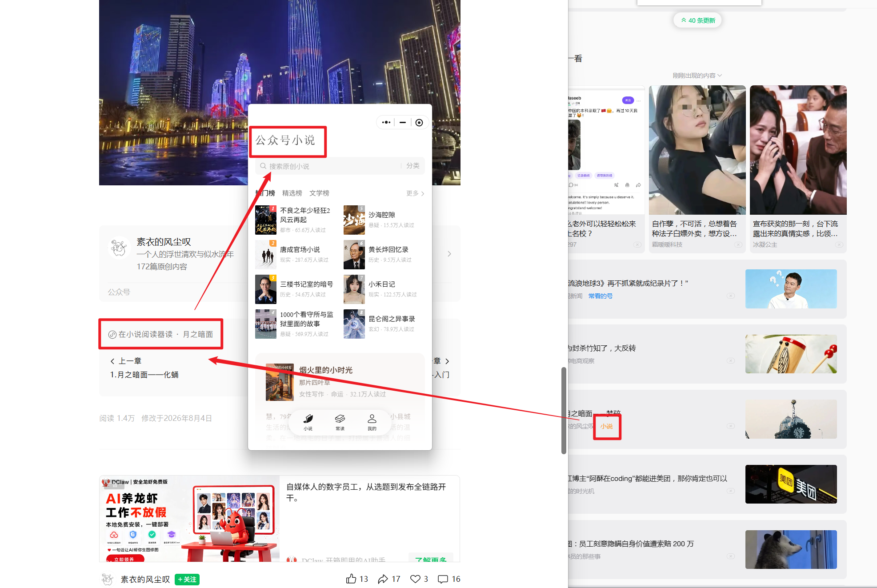Image resolution: width=877 pixels, height=588 pixels.
Task: Load the 40 条更新 new updates
Action: [x=698, y=20]
